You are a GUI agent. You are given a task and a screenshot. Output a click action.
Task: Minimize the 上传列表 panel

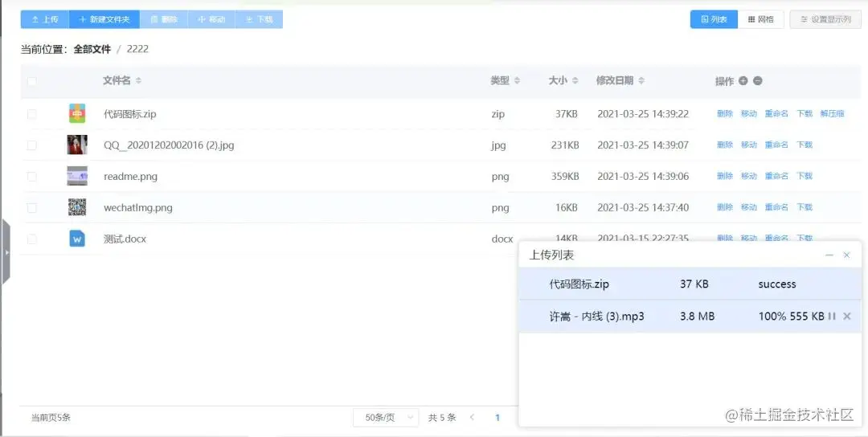829,255
